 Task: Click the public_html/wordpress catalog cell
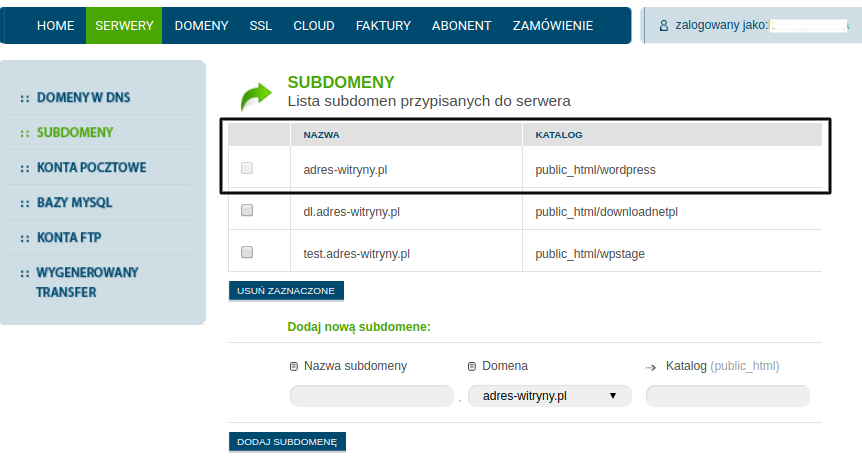[x=595, y=170]
